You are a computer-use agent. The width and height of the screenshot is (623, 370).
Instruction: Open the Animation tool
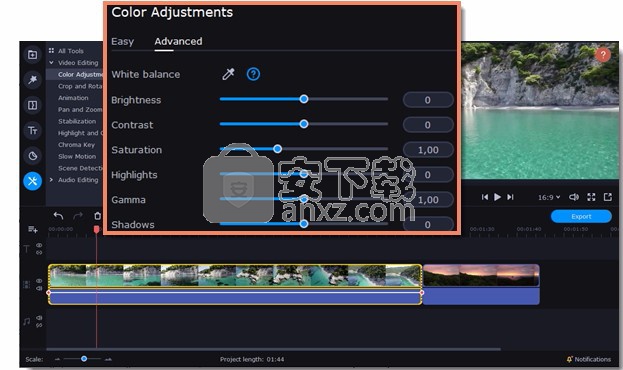click(73, 98)
